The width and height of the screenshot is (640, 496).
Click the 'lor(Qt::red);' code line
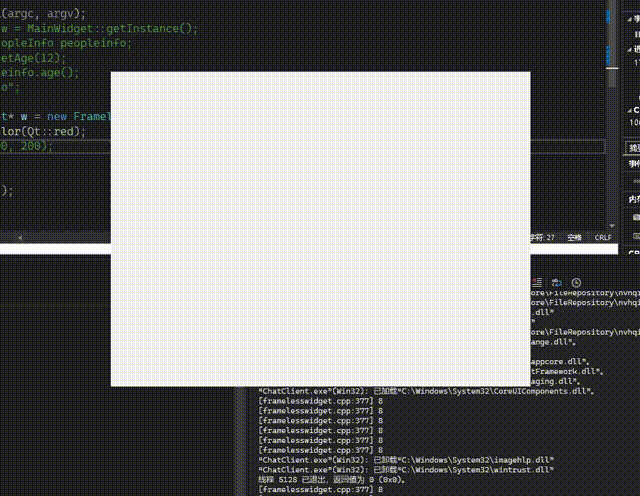pyautogui.click(x=43, y=131)
